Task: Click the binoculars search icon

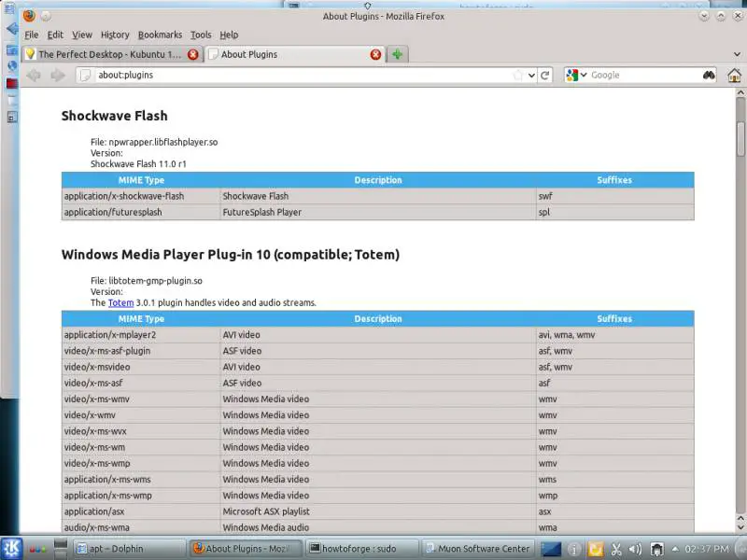Action: 709,75
